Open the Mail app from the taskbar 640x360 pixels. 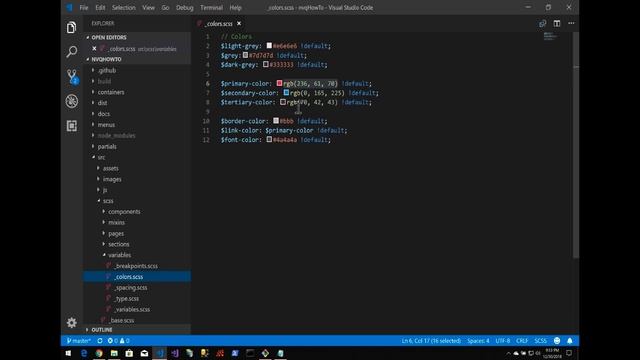click(x=144, y=353)
